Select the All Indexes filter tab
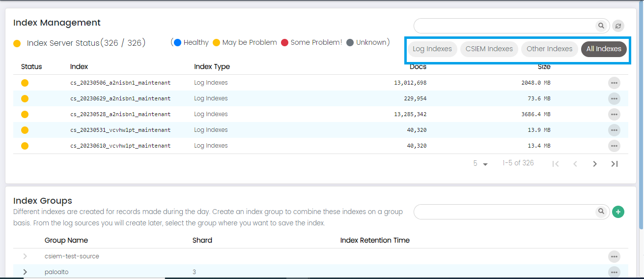 tap(604, 49)
